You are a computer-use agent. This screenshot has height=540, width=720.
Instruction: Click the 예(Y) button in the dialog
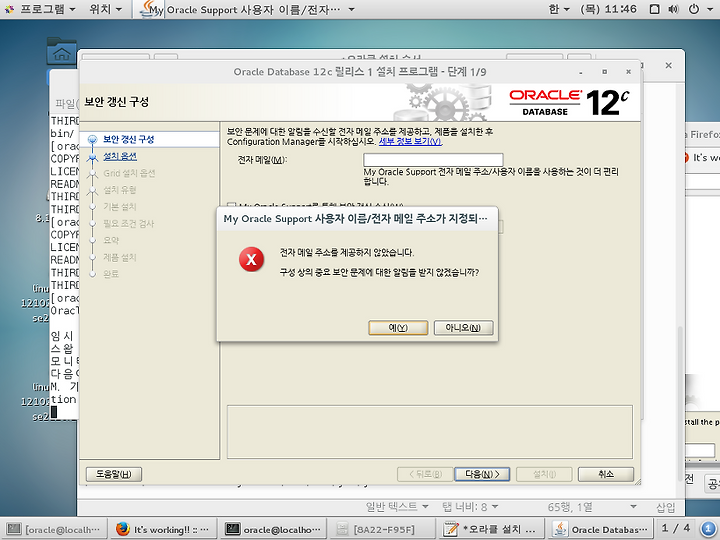(x=398, y=328)
